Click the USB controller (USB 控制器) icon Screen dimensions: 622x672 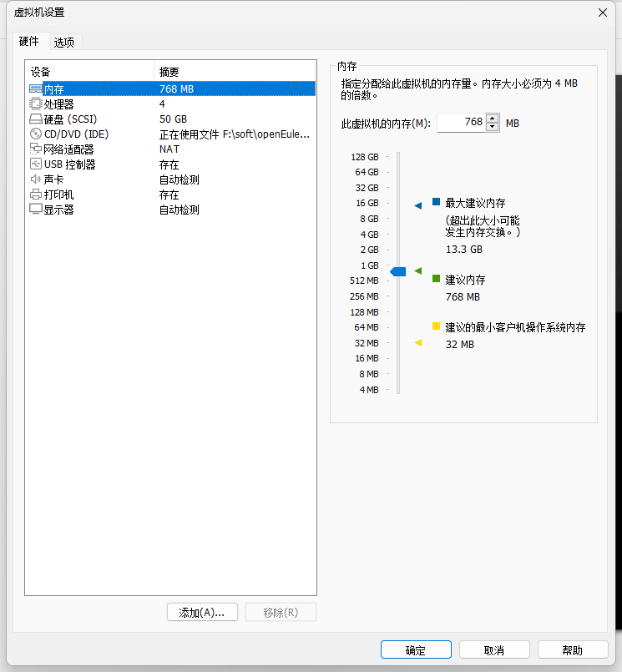click(x=36, y=164)
